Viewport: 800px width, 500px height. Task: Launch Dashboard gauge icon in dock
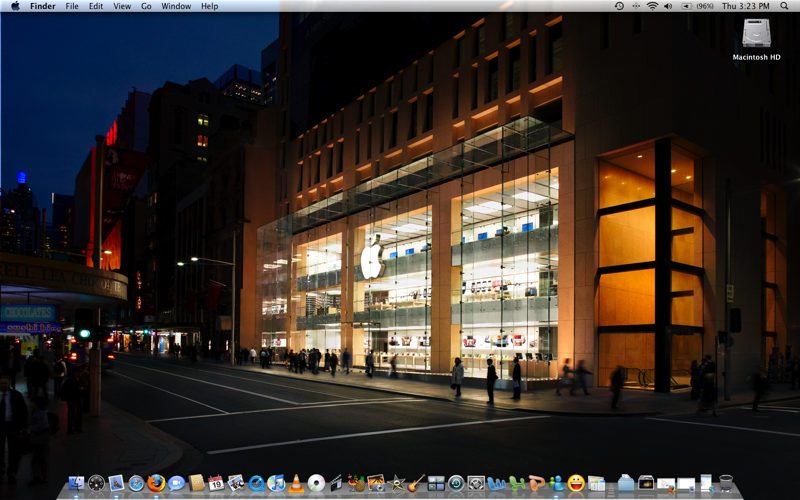pos(96,483)
